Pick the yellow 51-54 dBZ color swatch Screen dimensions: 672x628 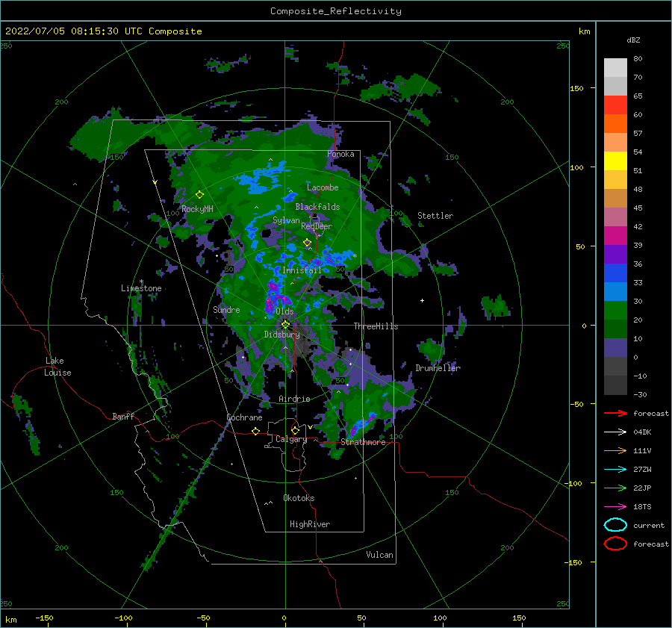(x=615, y=161)
